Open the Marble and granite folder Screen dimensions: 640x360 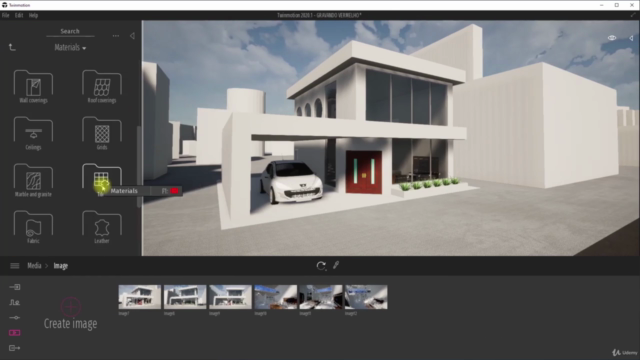(x=33, y=180)
